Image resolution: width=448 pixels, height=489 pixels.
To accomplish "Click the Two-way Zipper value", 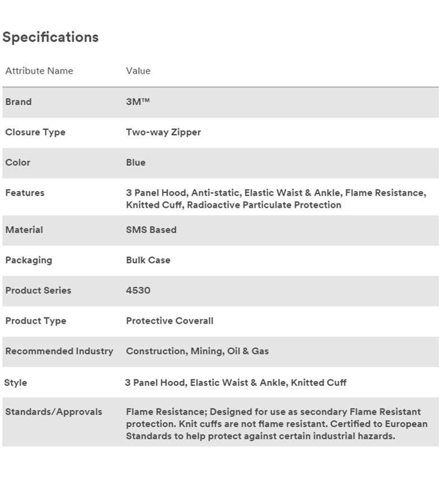I will [164, 132].
